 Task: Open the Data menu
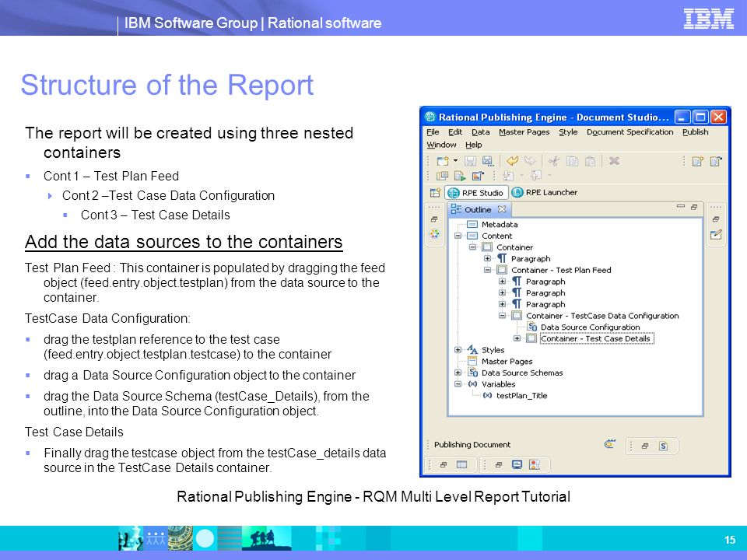pyautogui.click(x=481, y=132)
